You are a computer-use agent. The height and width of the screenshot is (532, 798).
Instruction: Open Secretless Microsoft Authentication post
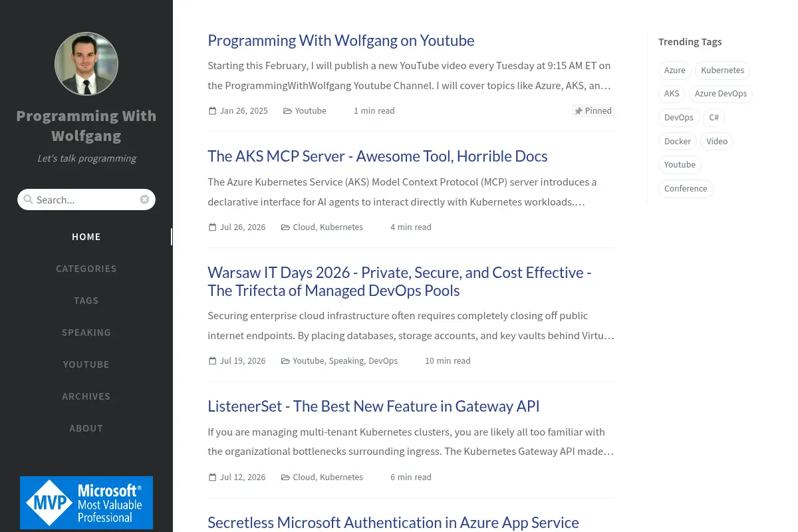(x=393, y=523)
